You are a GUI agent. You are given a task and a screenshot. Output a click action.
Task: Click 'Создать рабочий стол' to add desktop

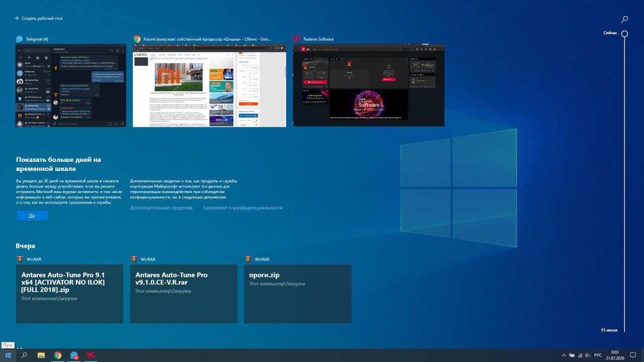[x=39, y=18]
